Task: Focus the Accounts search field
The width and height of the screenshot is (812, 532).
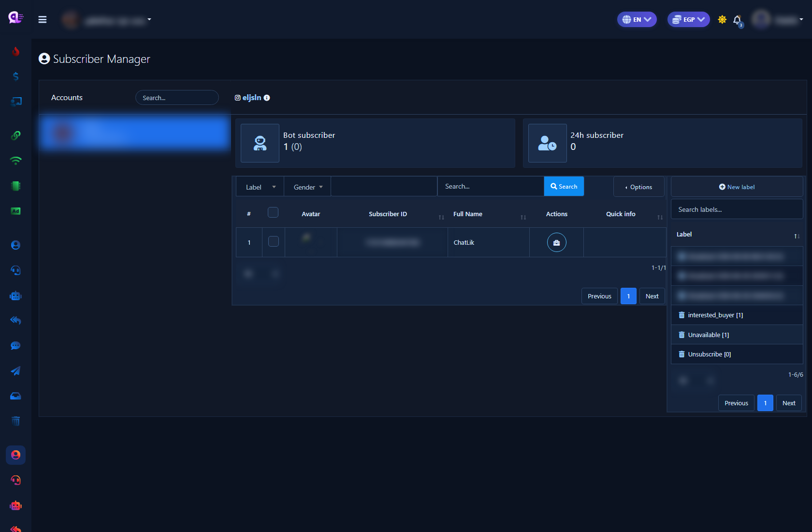Action: click(x=177, y=98)
